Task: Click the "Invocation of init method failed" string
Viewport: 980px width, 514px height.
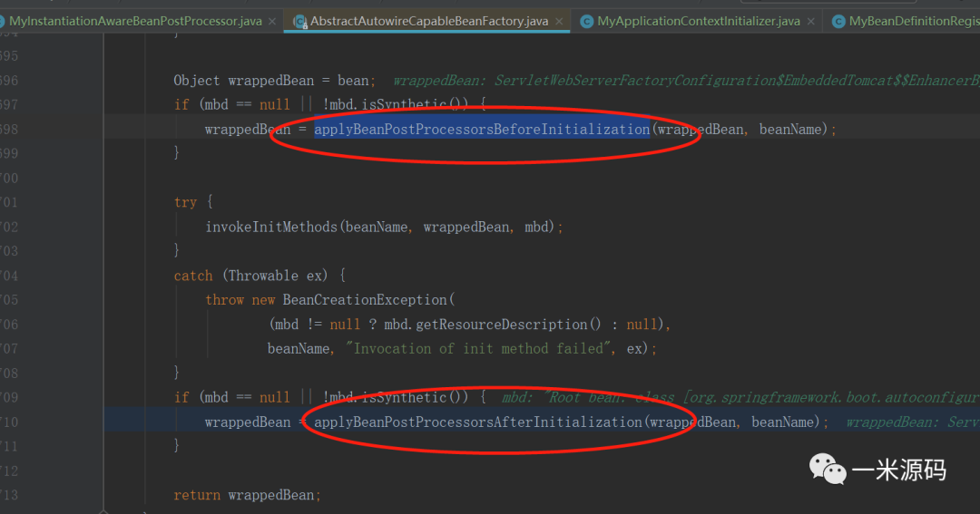Action: click(477, 349)
